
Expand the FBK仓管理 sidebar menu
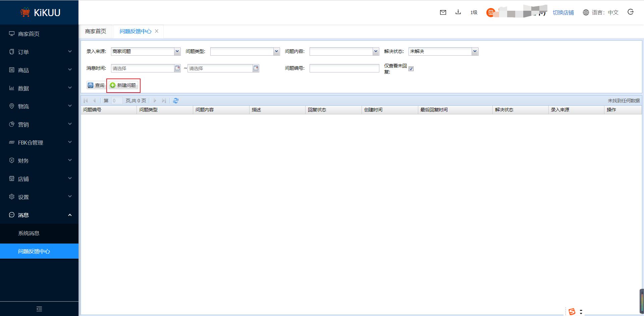[x=39, y=142]
